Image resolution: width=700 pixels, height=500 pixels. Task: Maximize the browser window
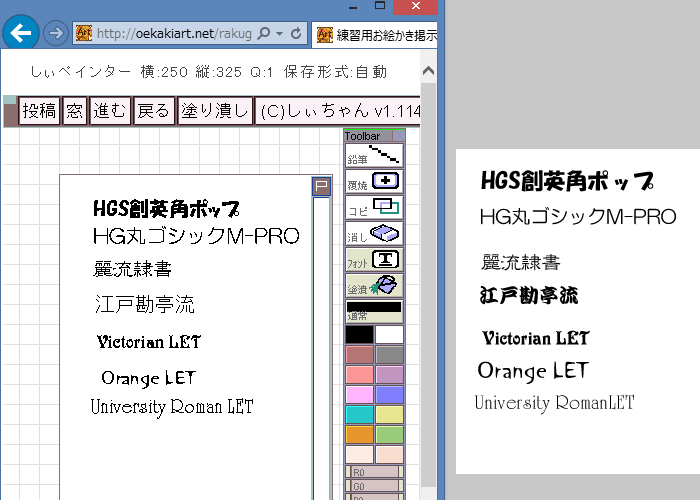(x=380, y=5)
